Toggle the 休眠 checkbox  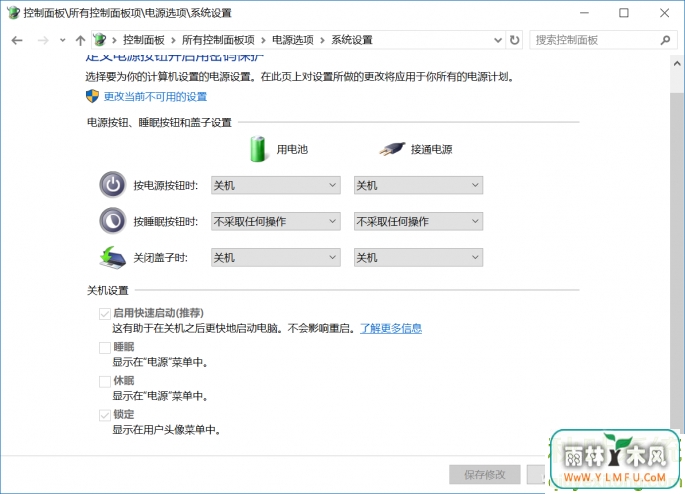tap(104, 381)
